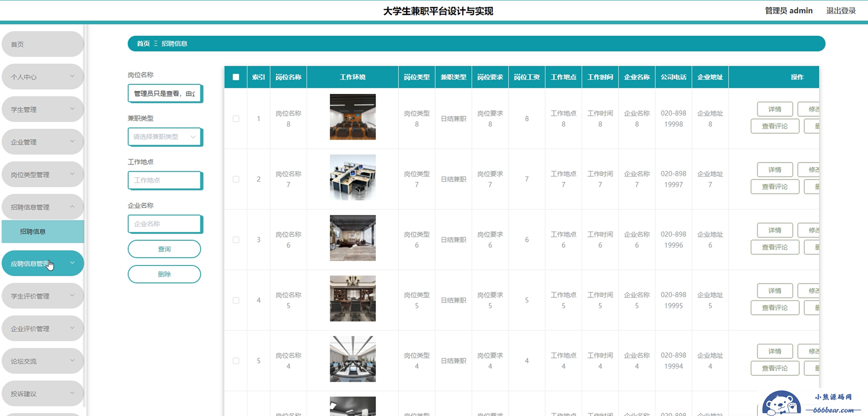868x416 pixels.
Task: Click phone cell 020-898 19994
Action: point(673,361)
